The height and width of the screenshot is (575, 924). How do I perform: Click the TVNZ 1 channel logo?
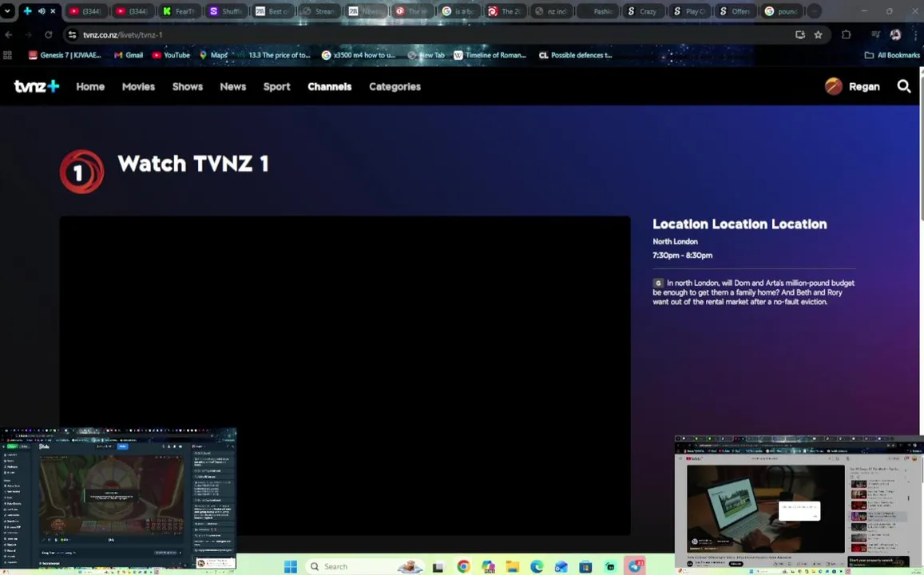82,172
